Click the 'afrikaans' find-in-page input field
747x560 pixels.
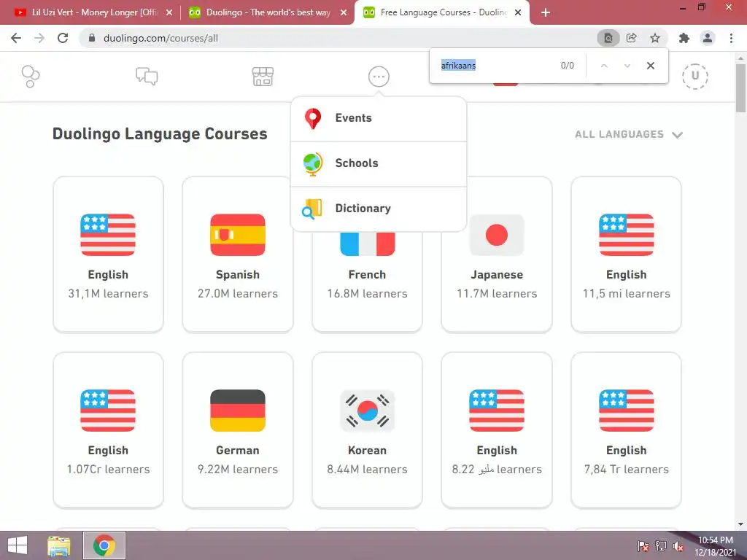pyautogui.click(x=495, y=66)
